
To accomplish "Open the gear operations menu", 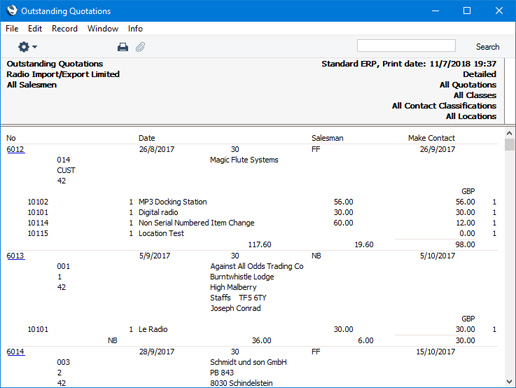I will pyautogui.click(x=27, y=47).
